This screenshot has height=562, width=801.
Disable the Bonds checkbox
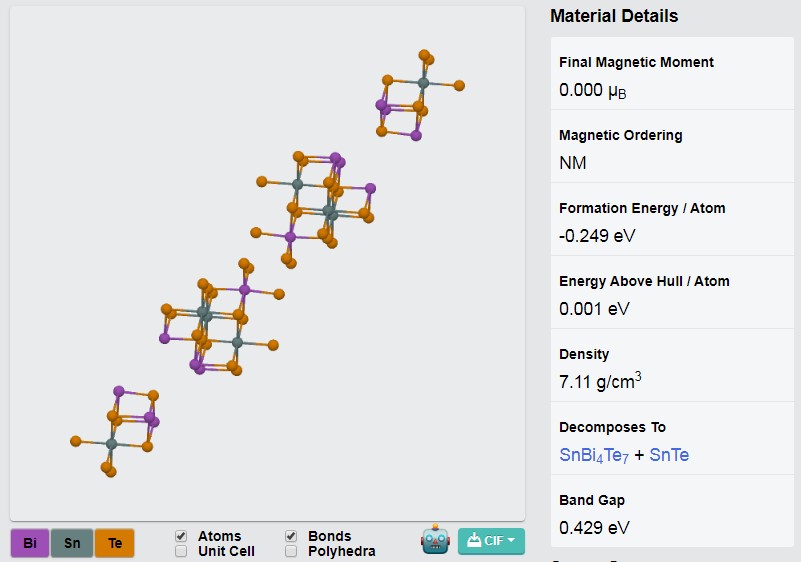coord(291,536)
